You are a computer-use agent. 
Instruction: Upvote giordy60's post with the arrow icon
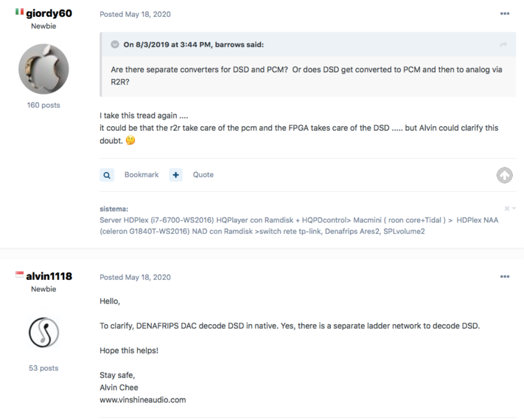[504, 176]
